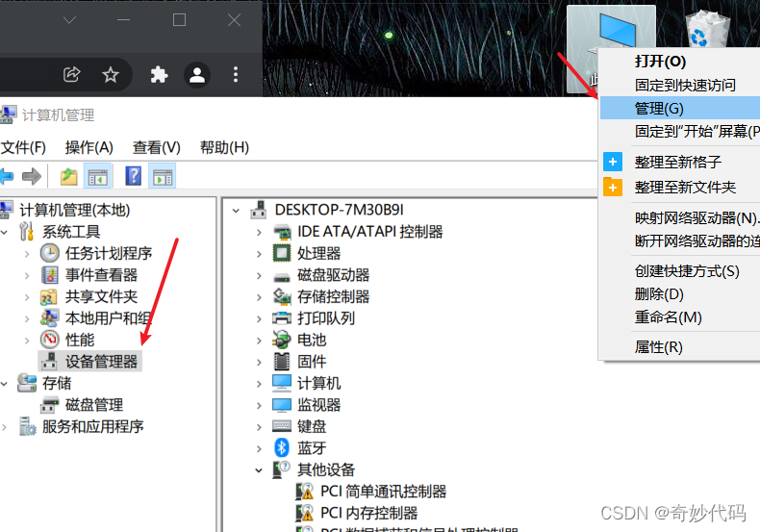The image size is (760, 532).
Task: Select the 服务和应用程序 tree item
Action: tap(92, 426)
